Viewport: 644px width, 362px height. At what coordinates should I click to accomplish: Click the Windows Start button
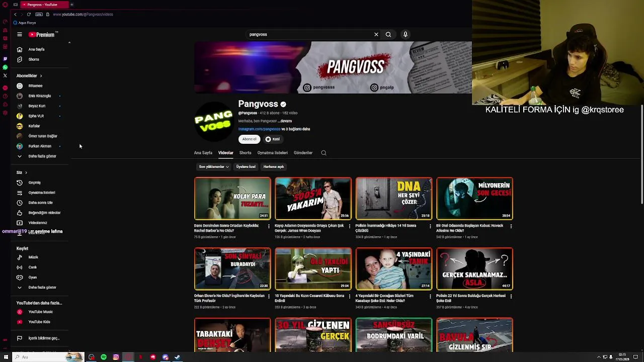(6, 357)
